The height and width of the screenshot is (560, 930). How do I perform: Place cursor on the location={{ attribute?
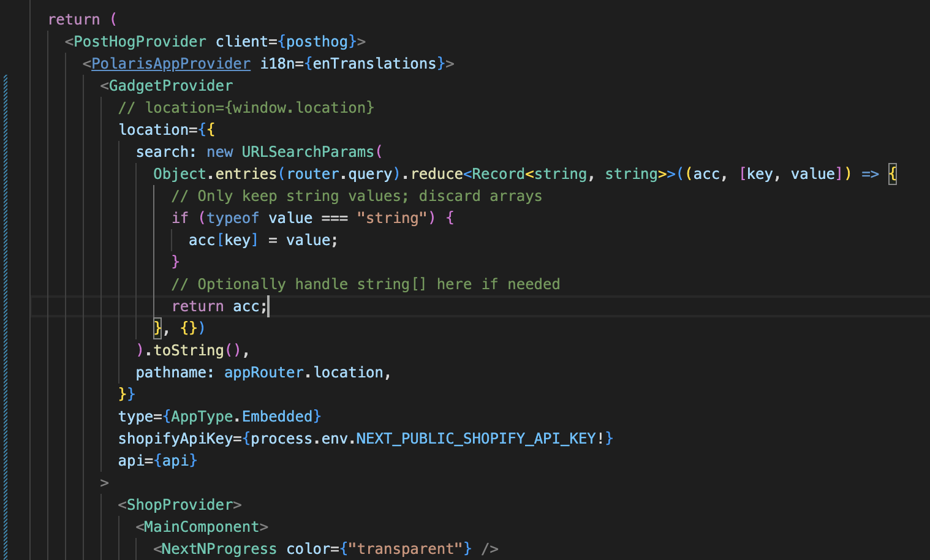tap(167, 130)
